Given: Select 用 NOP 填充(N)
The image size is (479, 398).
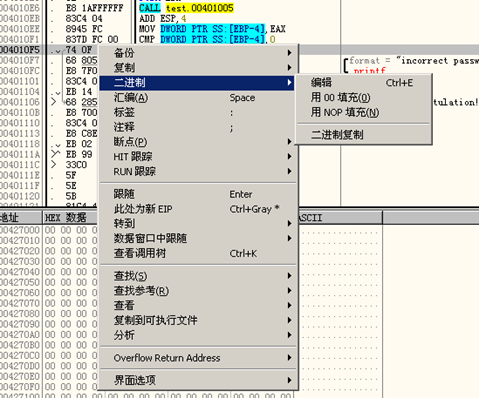Looking at the screenshot, I should click(x=363, y=113).
